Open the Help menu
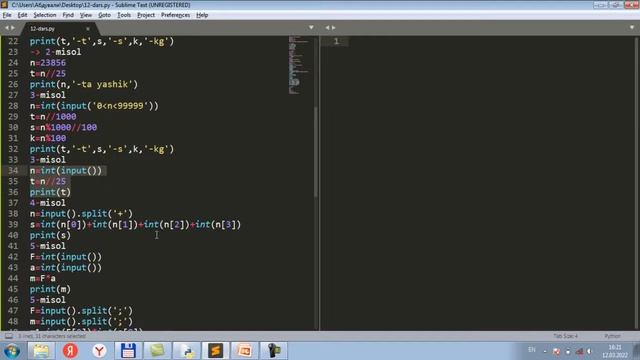Screen dimensions: 640x360 point(202,15)
